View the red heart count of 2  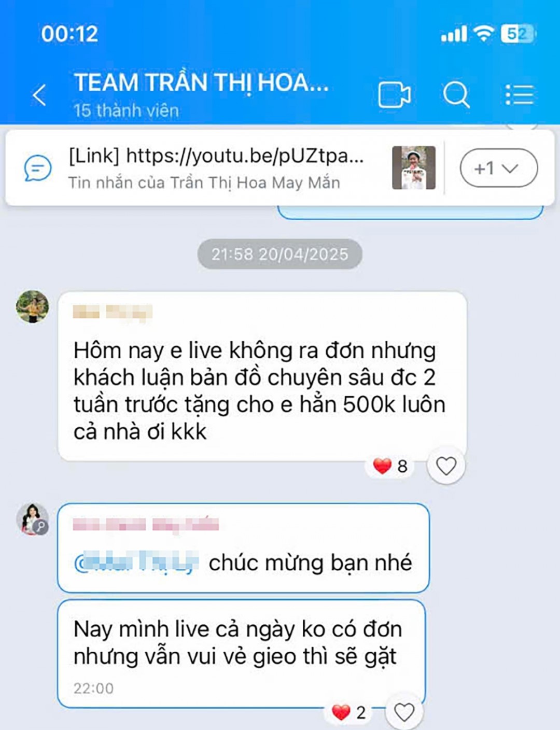(x=349, y=712)
